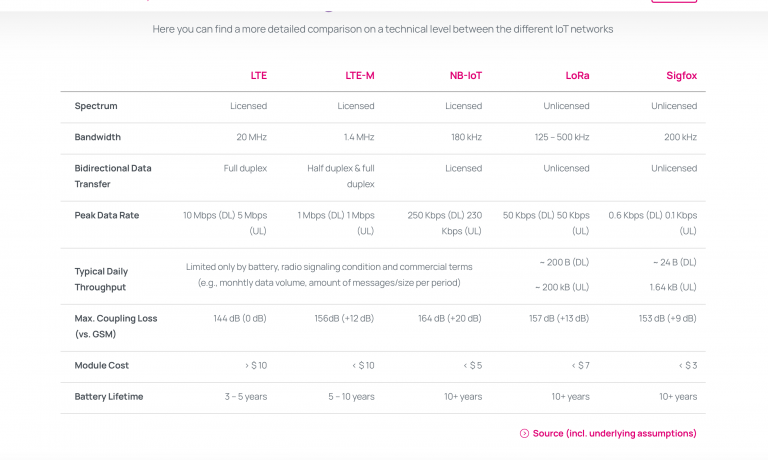Click the 20 MHz bandwidth cell
768x460 pixels.
[251, 137]
